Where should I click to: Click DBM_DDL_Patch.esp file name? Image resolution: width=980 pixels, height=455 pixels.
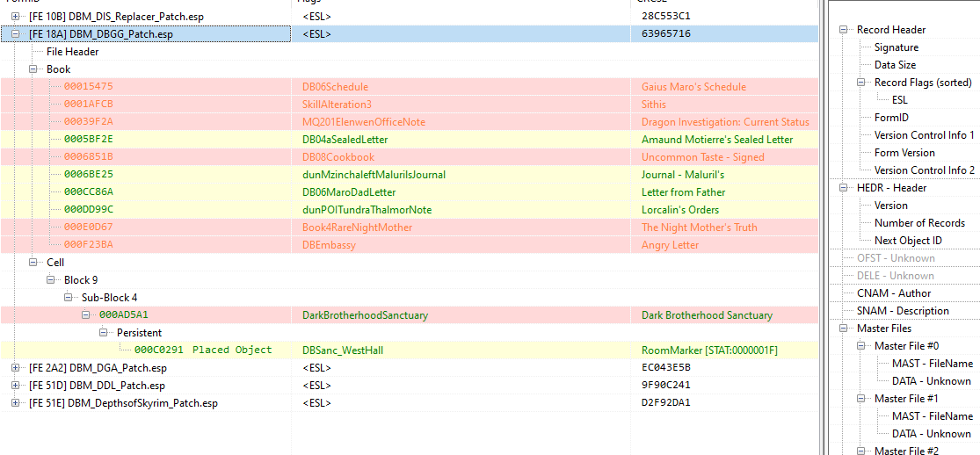click(97, 385)
